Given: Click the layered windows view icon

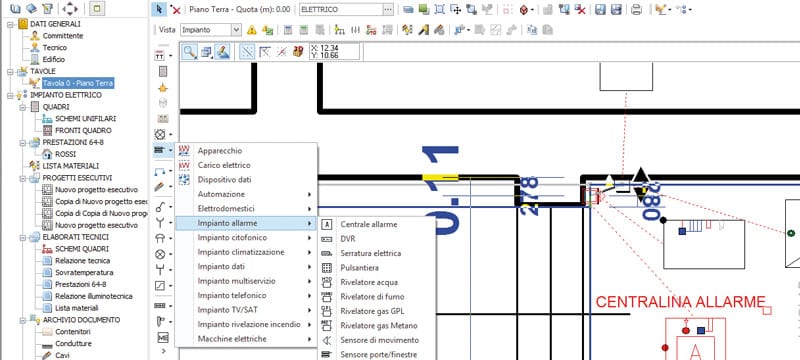Looking at the screenshot, I should click(x=206, y=52).
